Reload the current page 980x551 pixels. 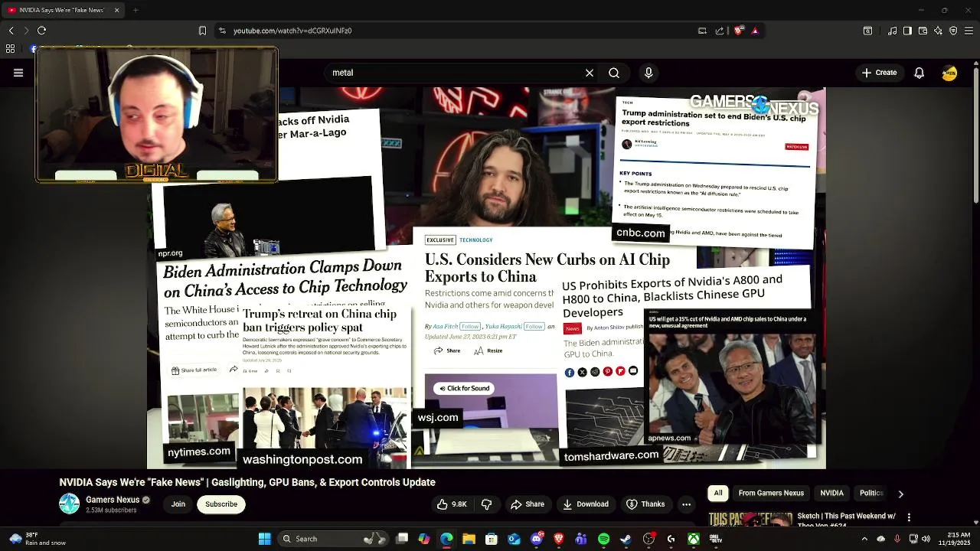coord(41,31)
